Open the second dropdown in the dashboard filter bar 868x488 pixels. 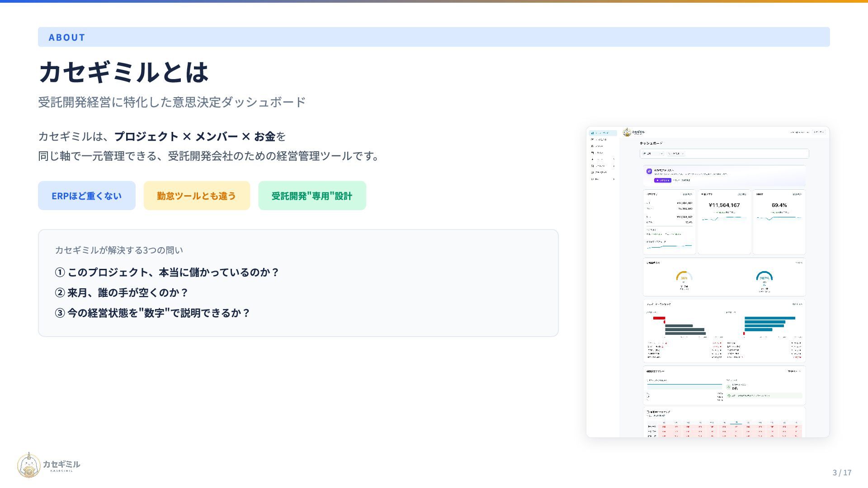(676, 154)
